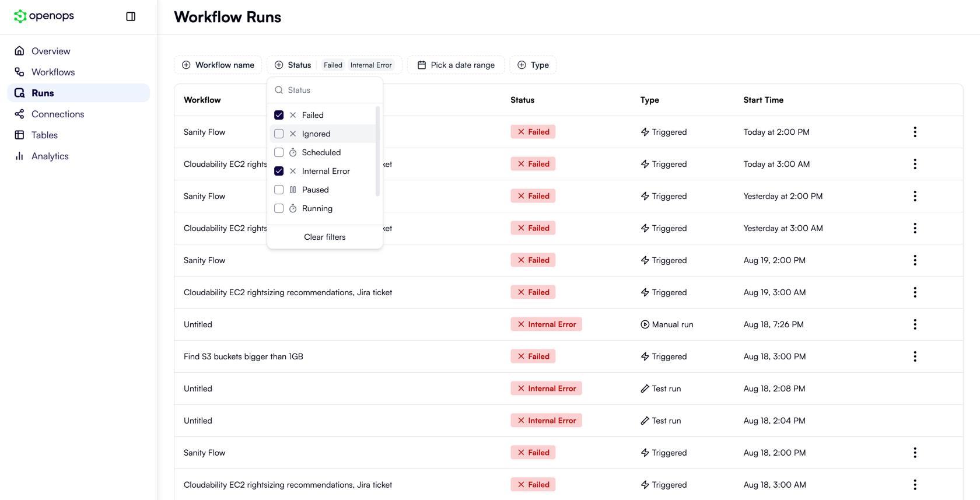
Task: Click the Status column header
Action: point(523,100)
